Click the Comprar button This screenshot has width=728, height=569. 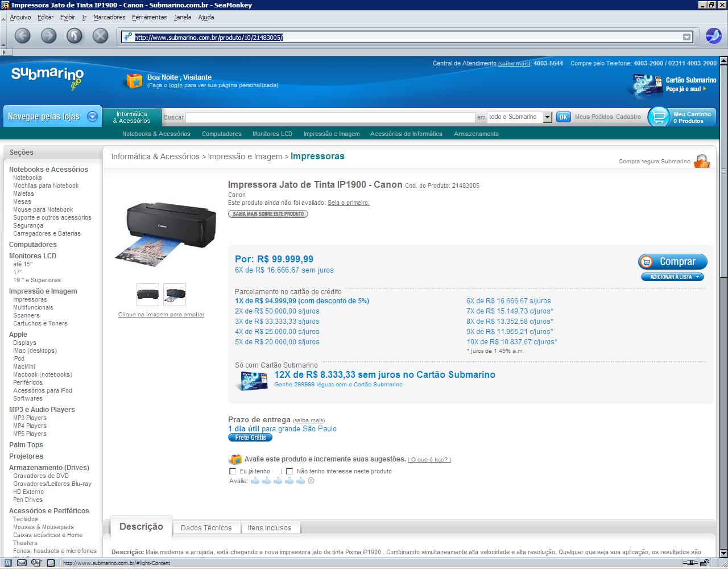click(x=673, y=262)
